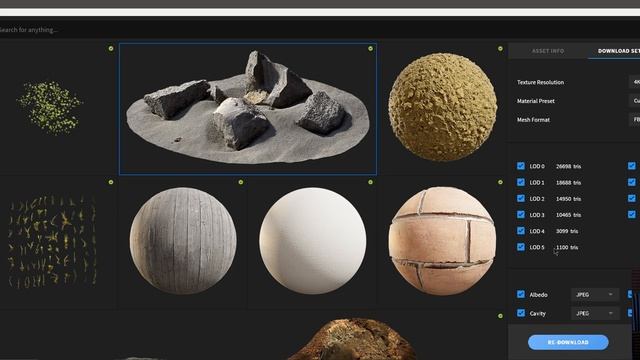Viewport: 640px width, 360px height.
Task: Select the grey wood plank sphere thumbnail
Action: coord(183,241)
